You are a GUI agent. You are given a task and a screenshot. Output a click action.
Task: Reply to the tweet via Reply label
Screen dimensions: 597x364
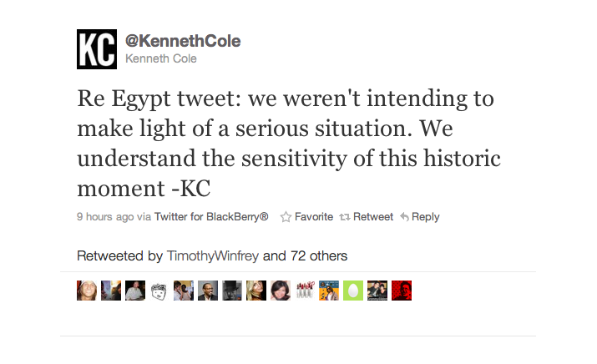(425, 217)
